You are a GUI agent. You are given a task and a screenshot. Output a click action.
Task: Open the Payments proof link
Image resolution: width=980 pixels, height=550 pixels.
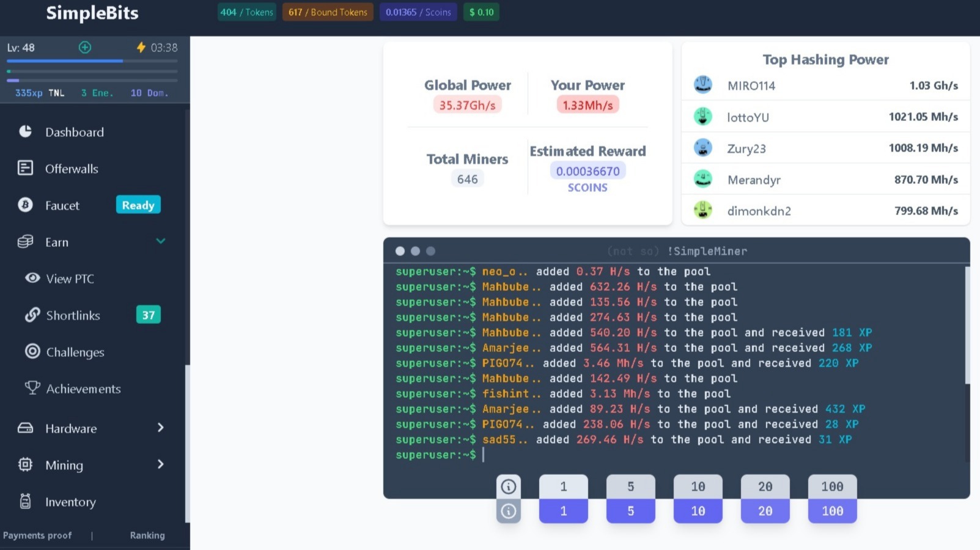click(x=37, y=535)
